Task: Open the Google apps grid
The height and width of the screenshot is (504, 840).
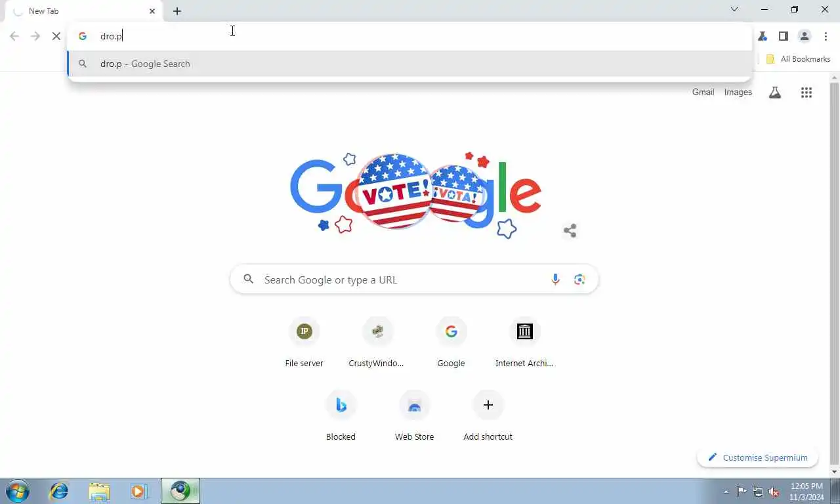Action: [807, 93]
